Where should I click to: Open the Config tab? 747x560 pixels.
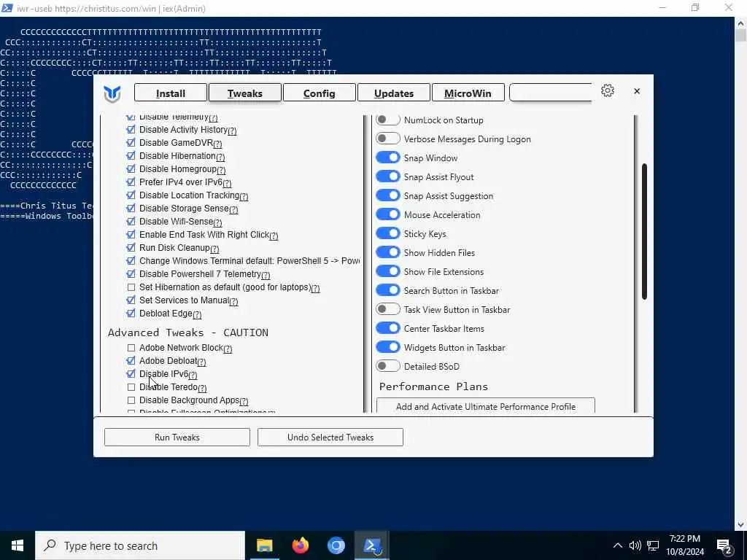320,93
